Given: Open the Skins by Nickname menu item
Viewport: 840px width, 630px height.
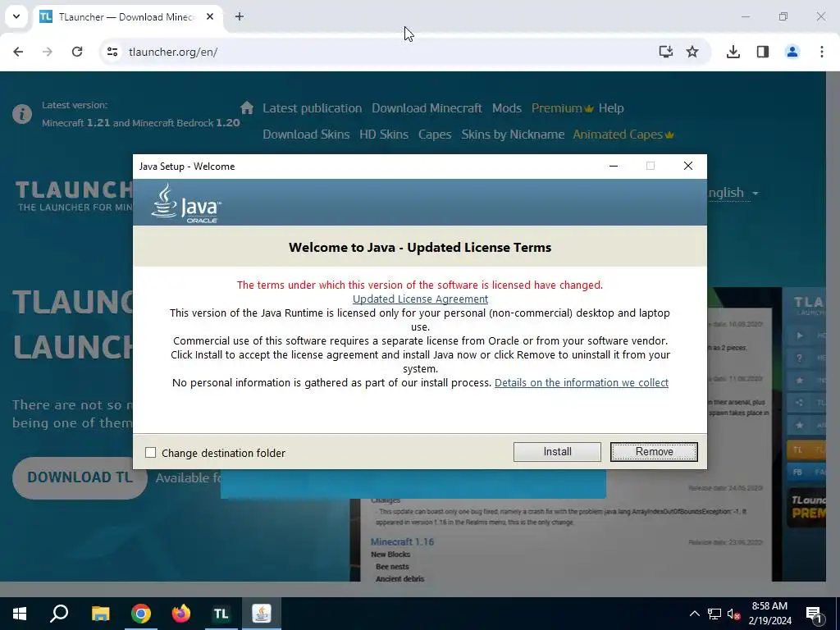Looking at the screenshot, I should (513, 135).
